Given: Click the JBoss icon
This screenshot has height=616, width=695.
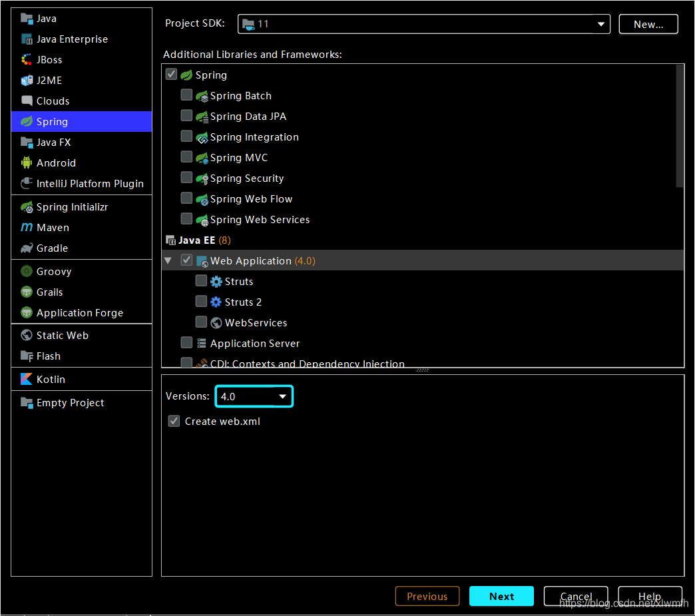Looking at the screenshot, I should click(x=27, y=60).
